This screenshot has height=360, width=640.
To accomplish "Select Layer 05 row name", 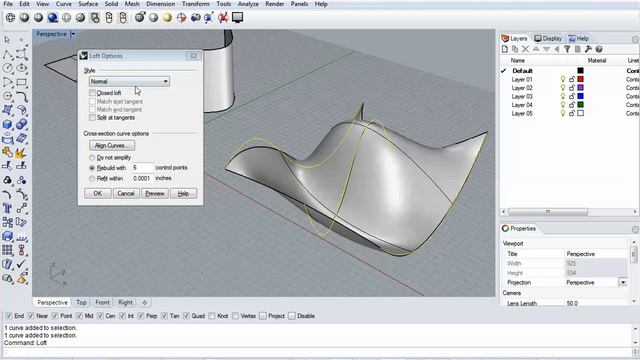I will [x=522, y=113].
